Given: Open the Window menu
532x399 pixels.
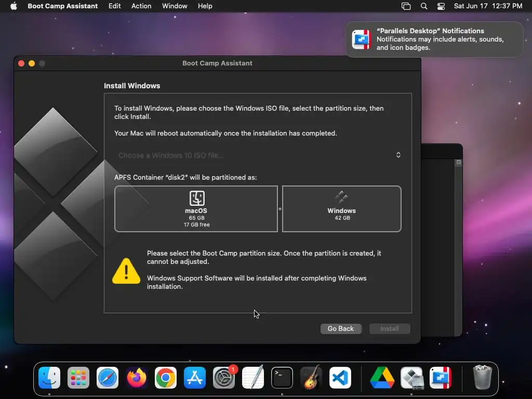Looking at the screenshot, I should 175,6.
